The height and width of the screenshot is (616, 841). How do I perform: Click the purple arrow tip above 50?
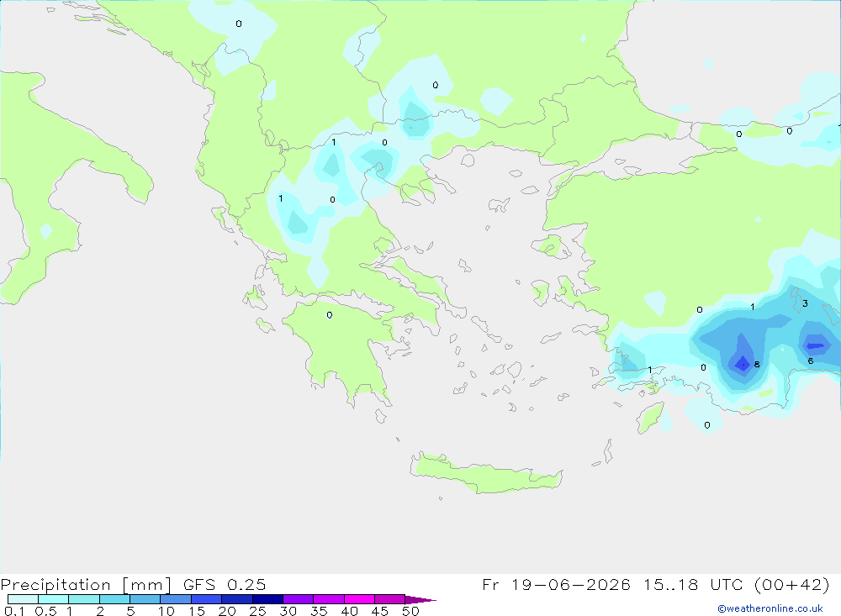(420, 600)
